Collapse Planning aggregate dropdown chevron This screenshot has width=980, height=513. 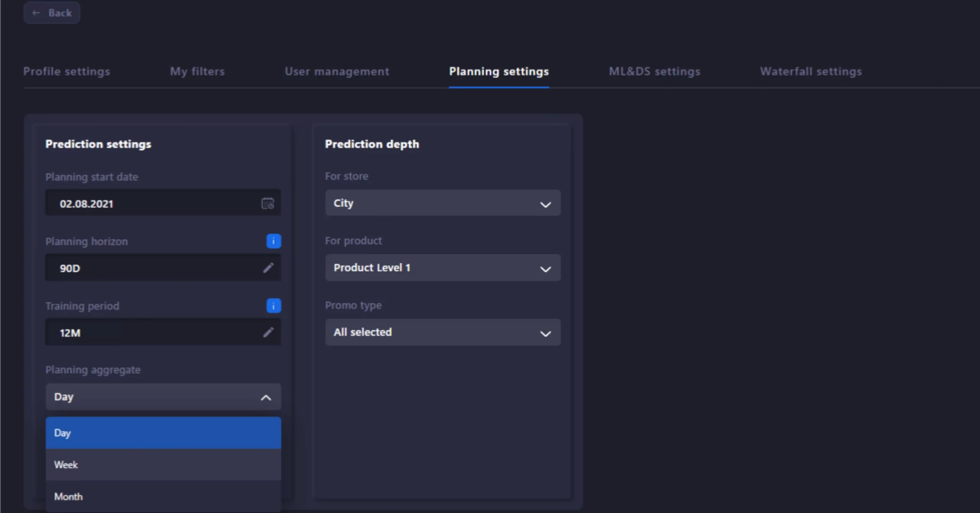pos(266,397)
